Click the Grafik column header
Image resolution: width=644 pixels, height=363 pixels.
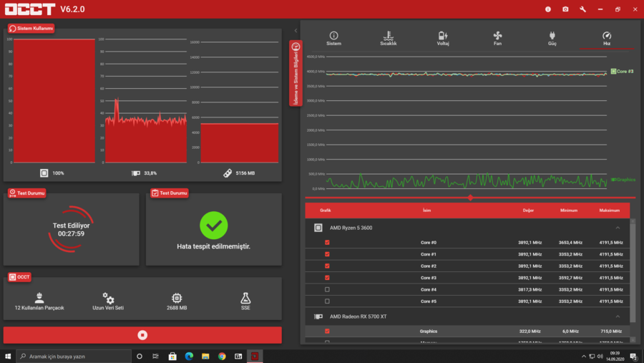click(x=326, y=210)
